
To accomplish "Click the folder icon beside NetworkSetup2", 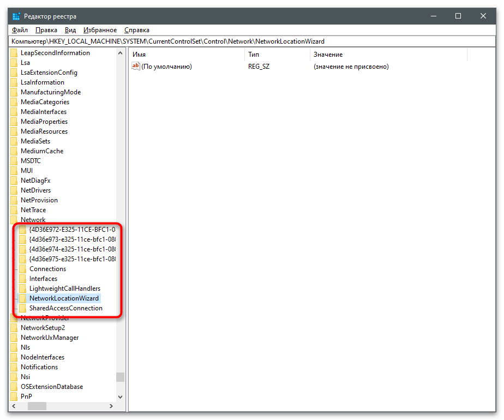I will pos(14,328).
